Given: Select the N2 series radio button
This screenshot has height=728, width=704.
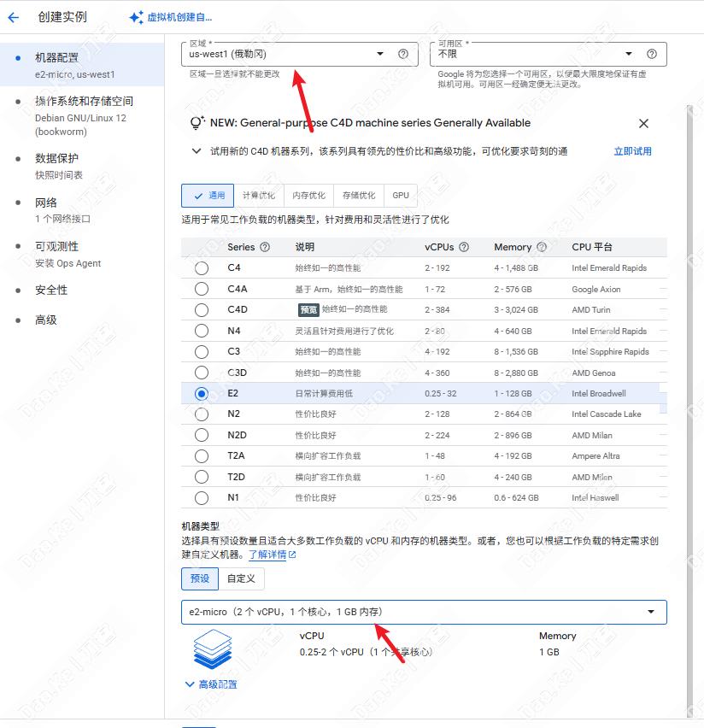Looking at the screenshot, I should point(202,414).
